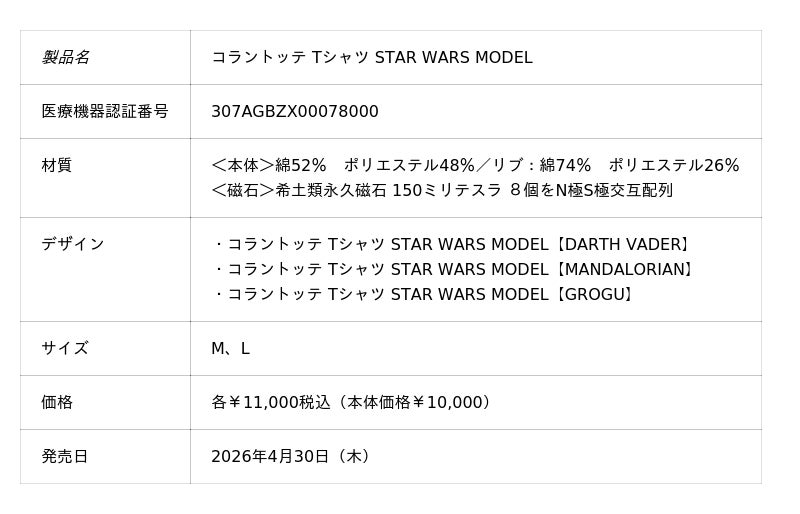Select the DARTH VADER design line

tap(453, 244)
